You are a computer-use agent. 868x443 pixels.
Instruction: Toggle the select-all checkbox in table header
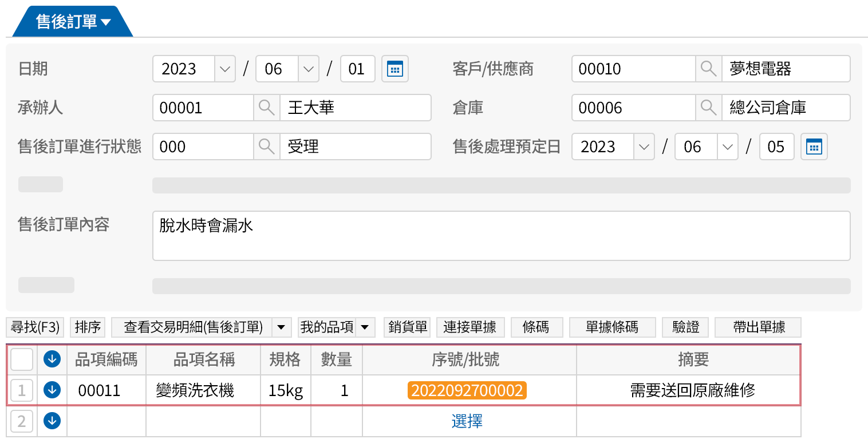tap(22, 359)
